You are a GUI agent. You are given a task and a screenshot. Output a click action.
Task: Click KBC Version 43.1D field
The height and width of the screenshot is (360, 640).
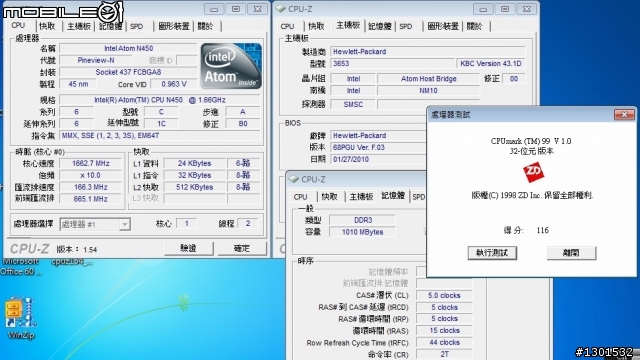coord(491,64)
